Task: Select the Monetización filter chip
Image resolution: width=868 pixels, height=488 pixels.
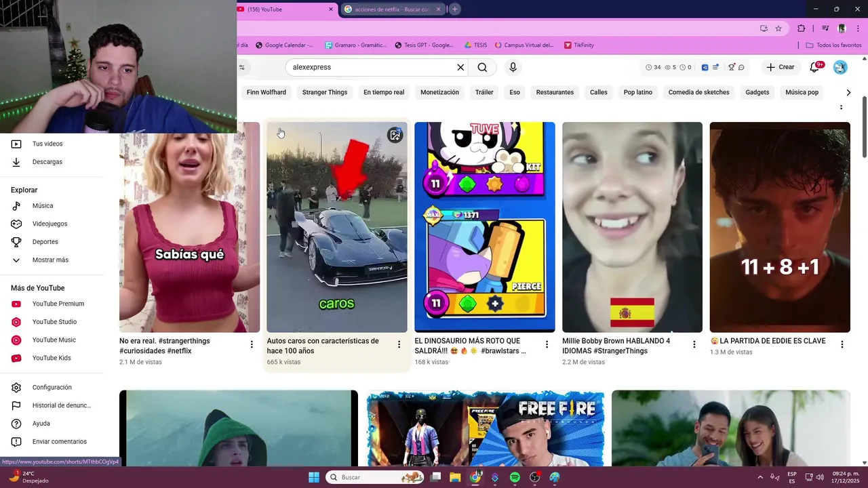Action: (x=439, y=92)
